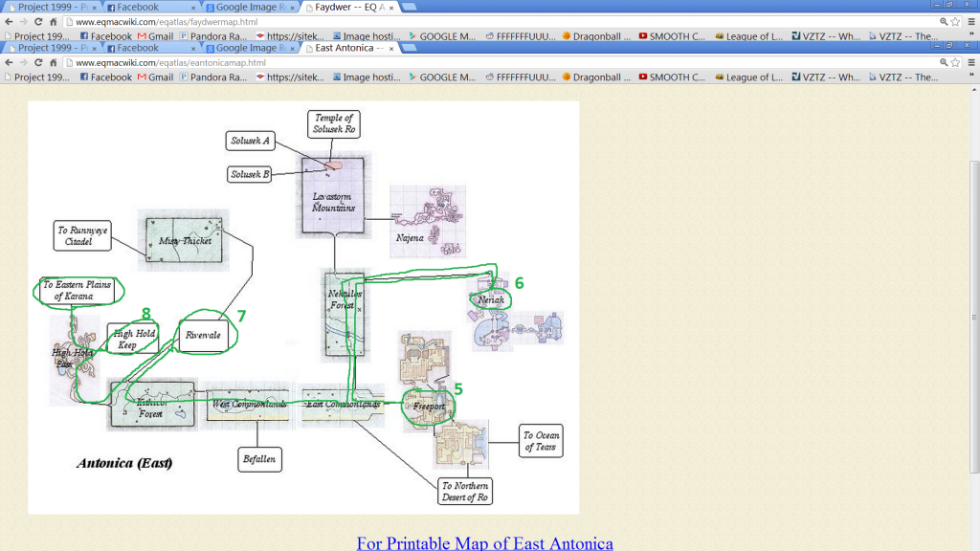980x551 pixels.
Task: Open new tab in Faydwer window
Action: (410, 7)
